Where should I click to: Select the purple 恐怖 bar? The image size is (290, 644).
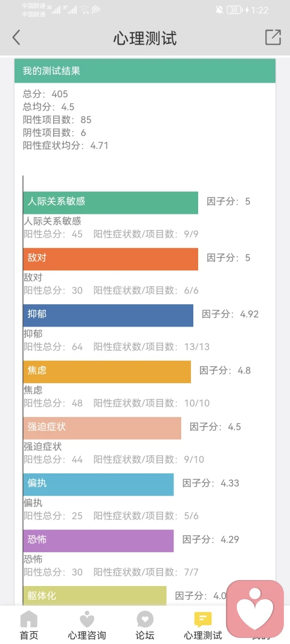pyautogui.click(x=98, y=541)
